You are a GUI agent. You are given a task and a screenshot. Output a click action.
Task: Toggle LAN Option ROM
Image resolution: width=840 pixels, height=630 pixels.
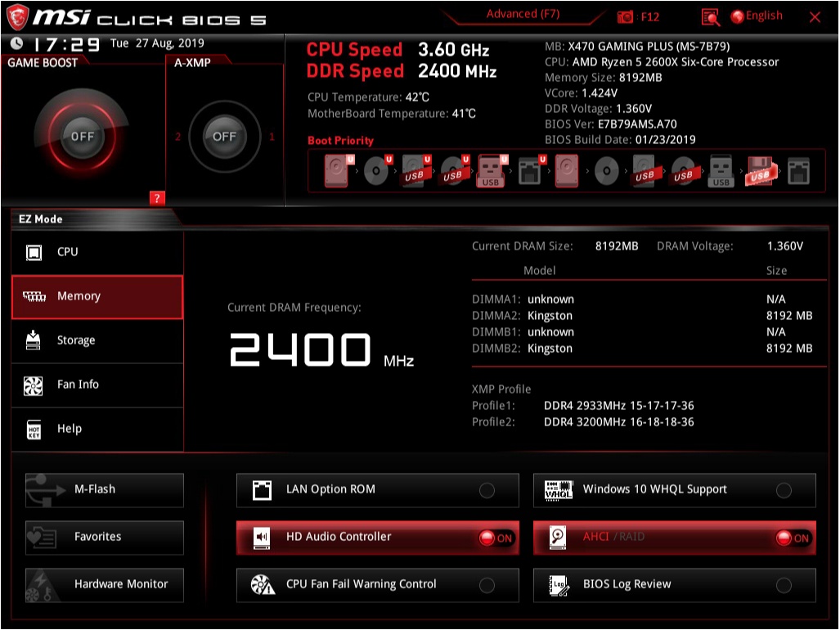click(378, 489)
